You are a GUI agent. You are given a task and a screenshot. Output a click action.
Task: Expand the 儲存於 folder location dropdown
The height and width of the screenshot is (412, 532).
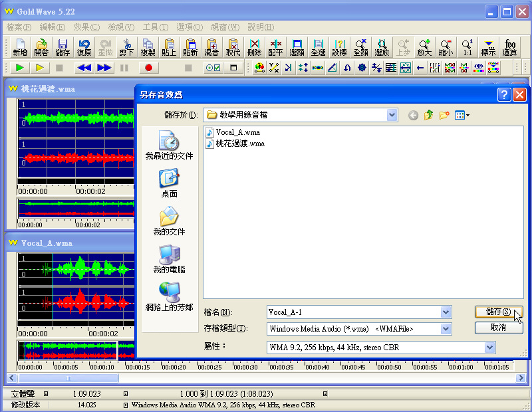click(x=392, y=115)
